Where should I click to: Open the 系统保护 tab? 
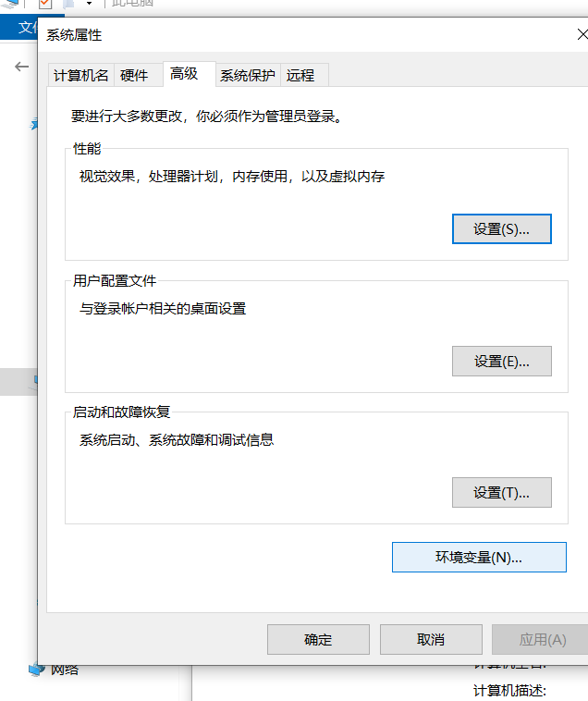(248, 75)
